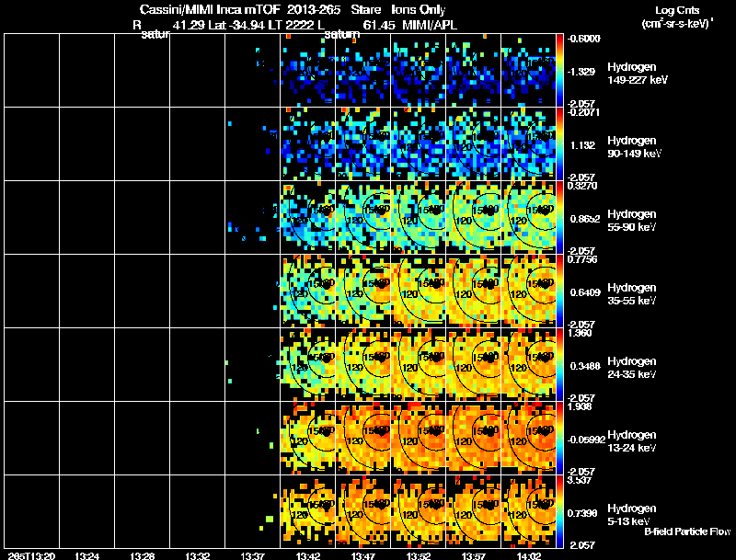Open the 5-13 keV image at 14:02

(528, 512)
